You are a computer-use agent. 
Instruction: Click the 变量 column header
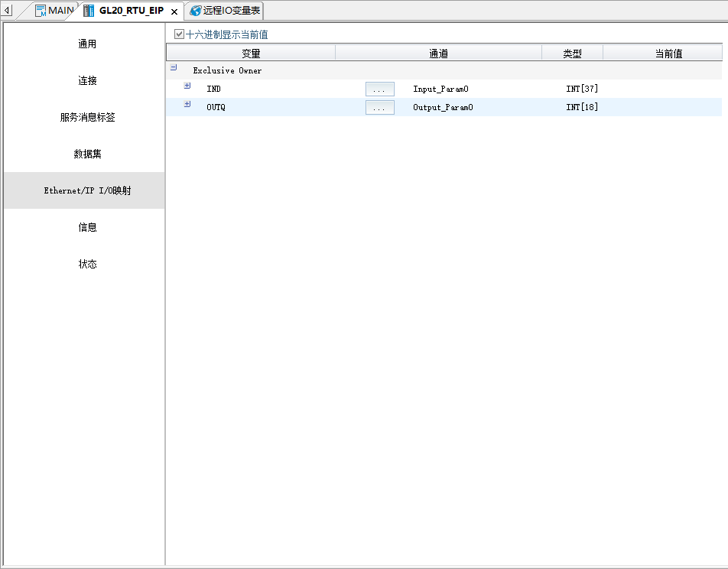[251, 54]
